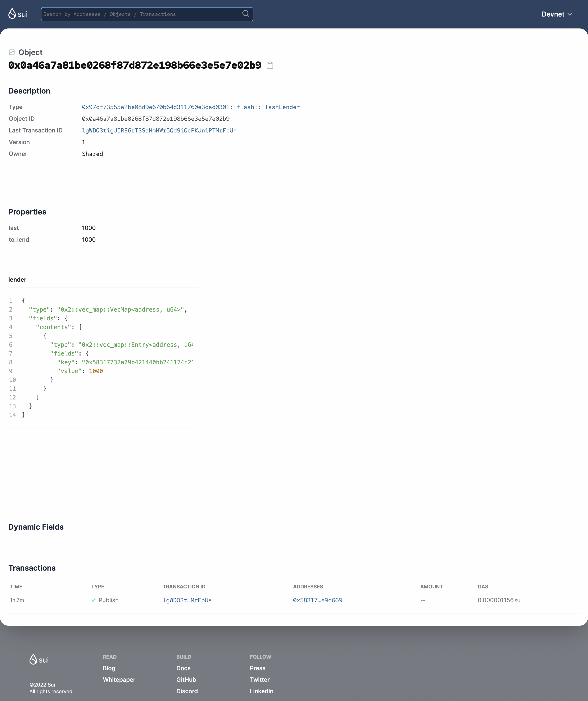Click the green Publish checkmark icon

[x=94, y=600]
